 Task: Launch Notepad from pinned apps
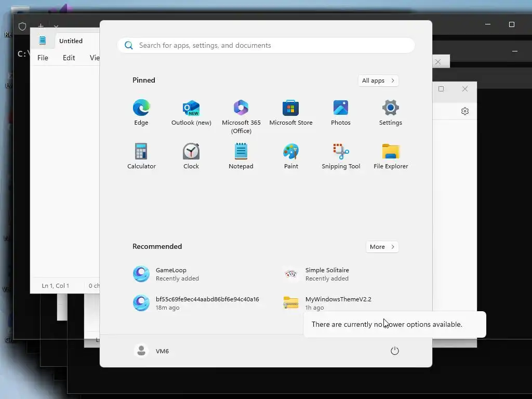(241, 156)
